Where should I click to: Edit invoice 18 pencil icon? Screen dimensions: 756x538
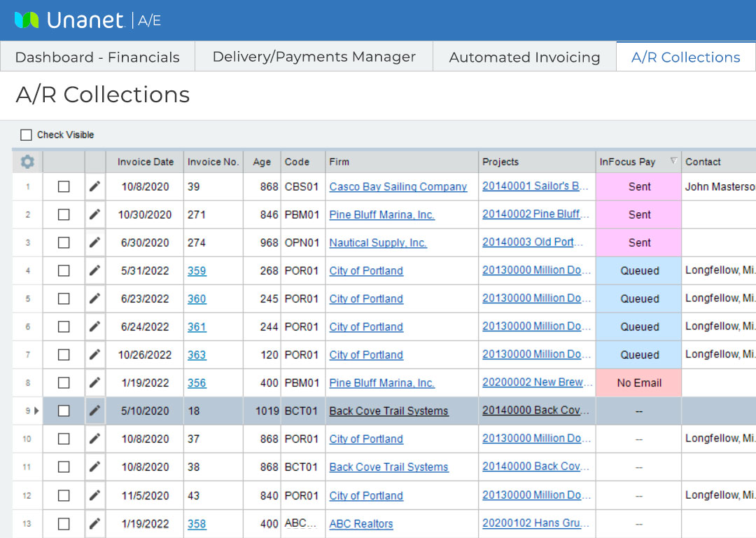click(x=95, y=411)
